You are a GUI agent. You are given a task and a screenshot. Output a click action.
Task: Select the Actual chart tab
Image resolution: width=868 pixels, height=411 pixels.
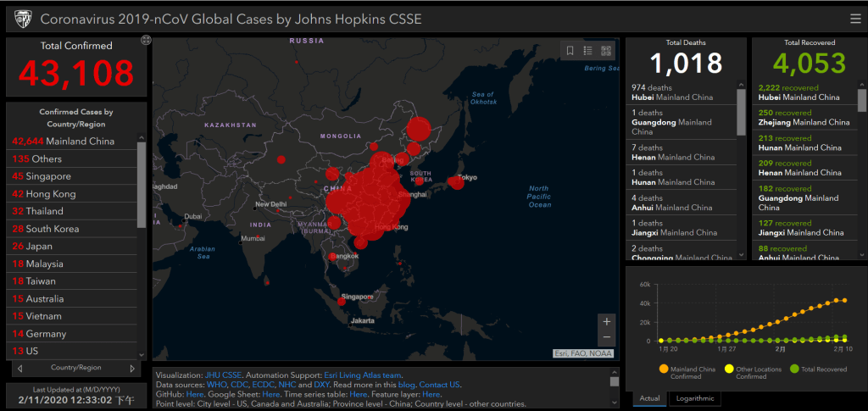(x=649, y=398)
